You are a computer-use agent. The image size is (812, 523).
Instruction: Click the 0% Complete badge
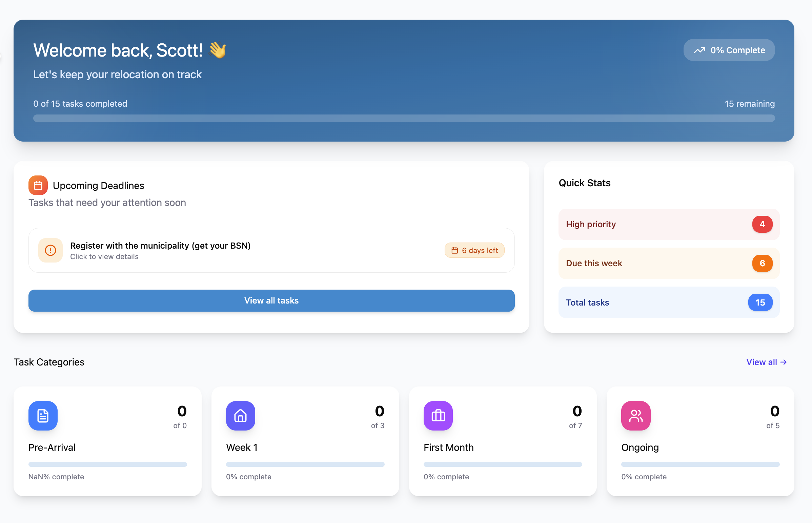729,50
